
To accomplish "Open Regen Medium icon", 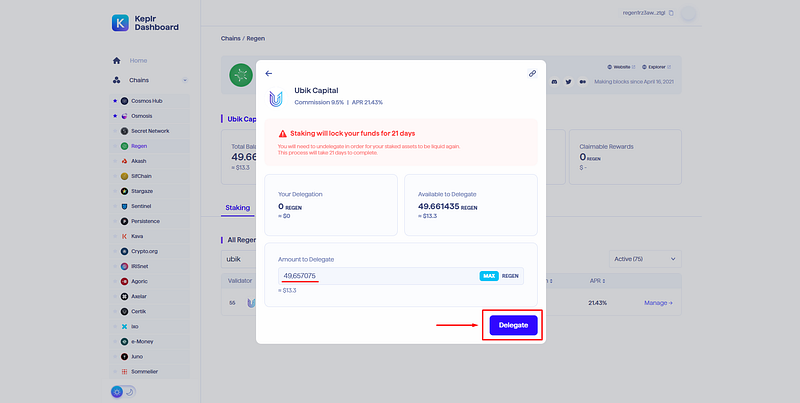I will pos(583,82).
